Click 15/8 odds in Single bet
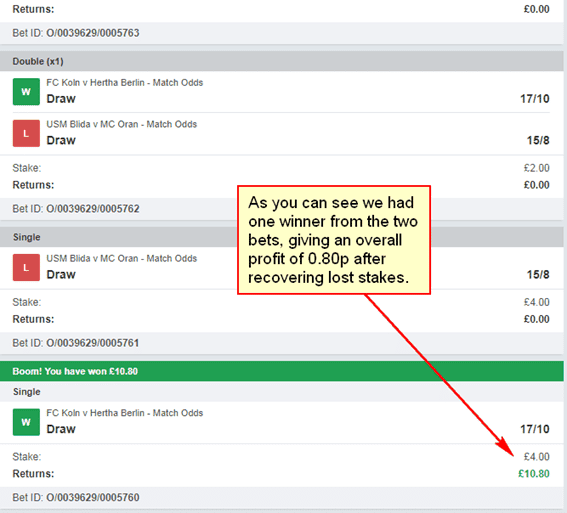The width and height of the screenshot is (567, 513). [x=538, y=274]
